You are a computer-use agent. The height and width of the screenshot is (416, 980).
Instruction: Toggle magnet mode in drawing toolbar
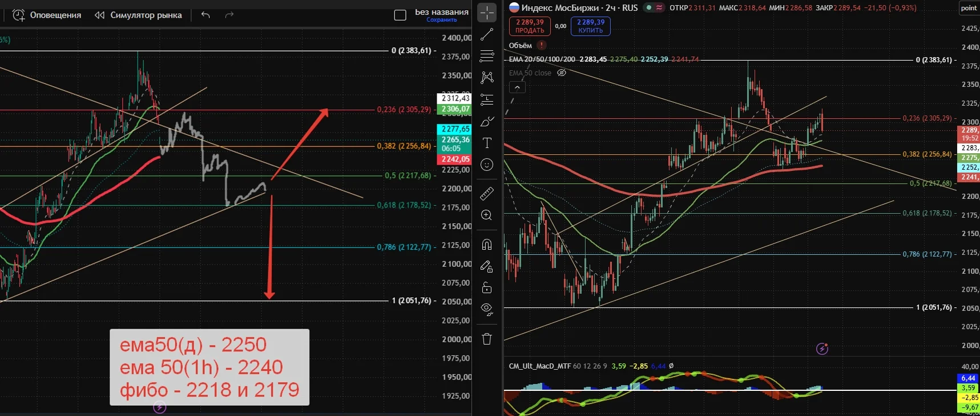pyautogui.click(x=487, y=245)
